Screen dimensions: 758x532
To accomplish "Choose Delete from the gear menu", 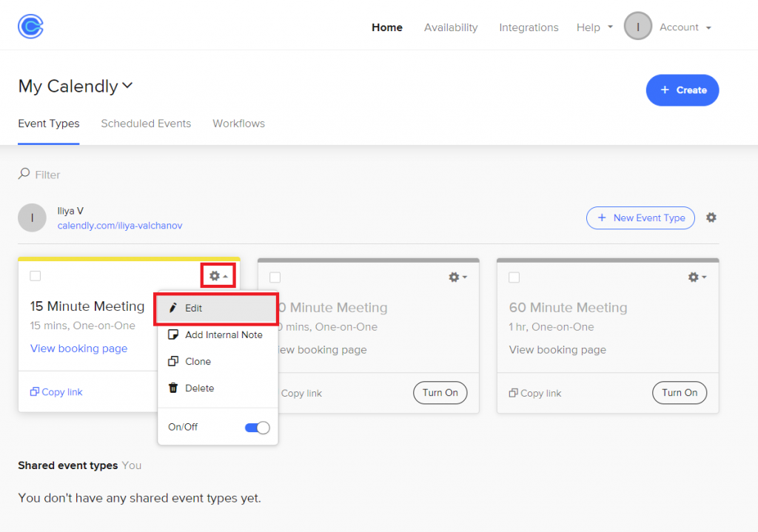I will pyautogui.click(x=215, y=388).
